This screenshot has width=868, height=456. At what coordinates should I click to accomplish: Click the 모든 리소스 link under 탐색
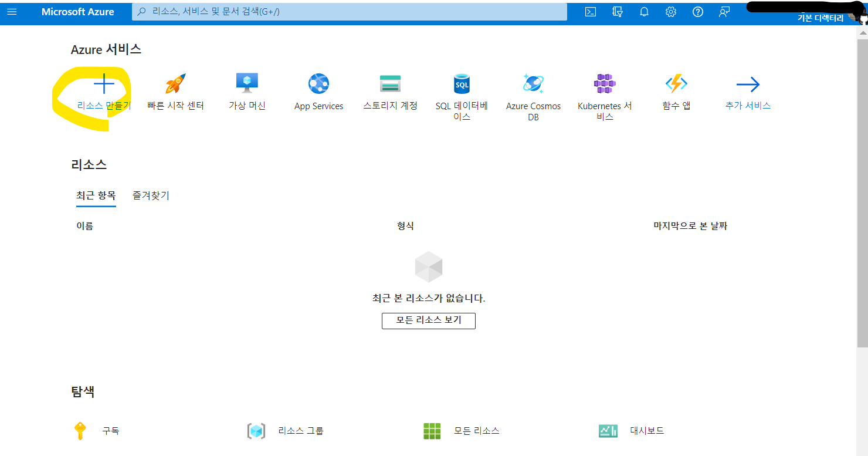click(477, 431)
